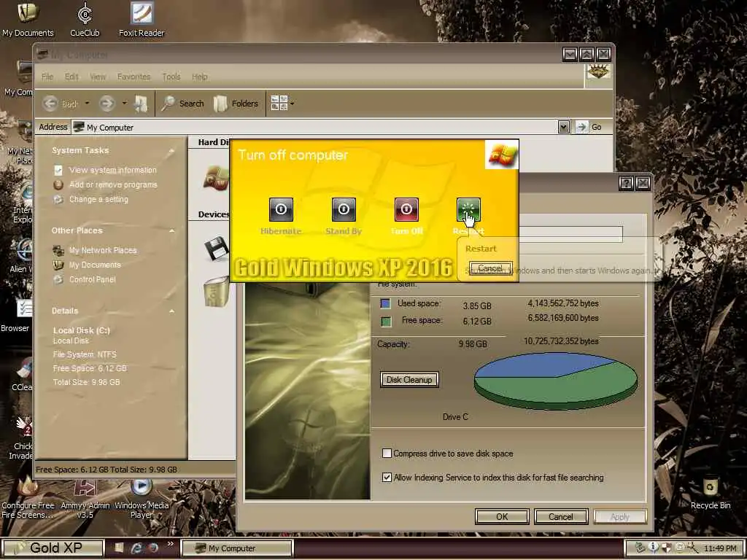This screenshot has height=560, width=747.
Task: Open Control Panel link in sidebar
Action: (x=93, y=280)
